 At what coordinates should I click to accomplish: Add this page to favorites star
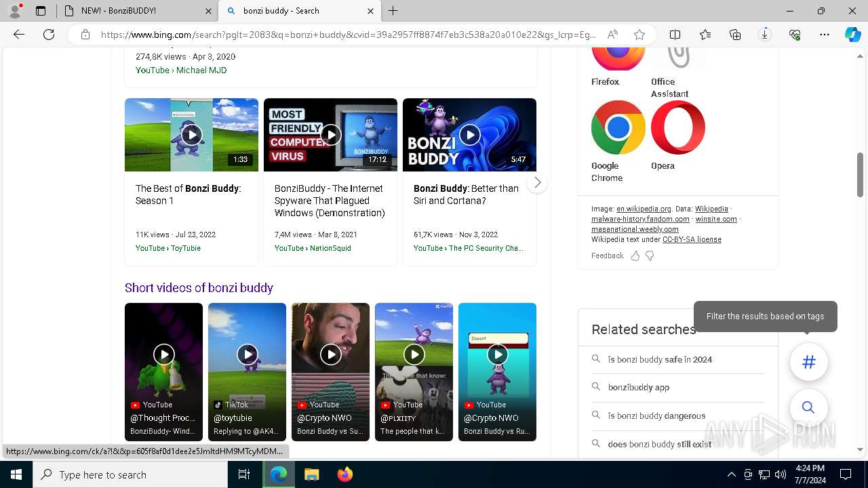639,35
